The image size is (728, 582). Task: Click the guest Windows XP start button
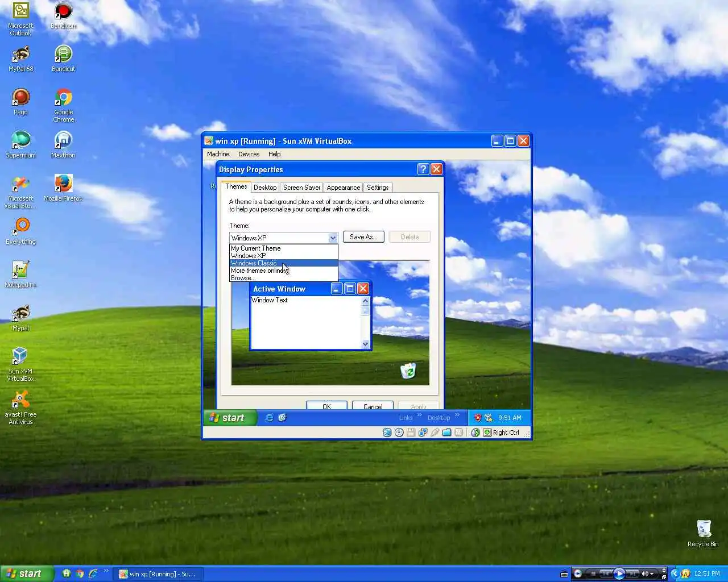[x=230, y=418]
